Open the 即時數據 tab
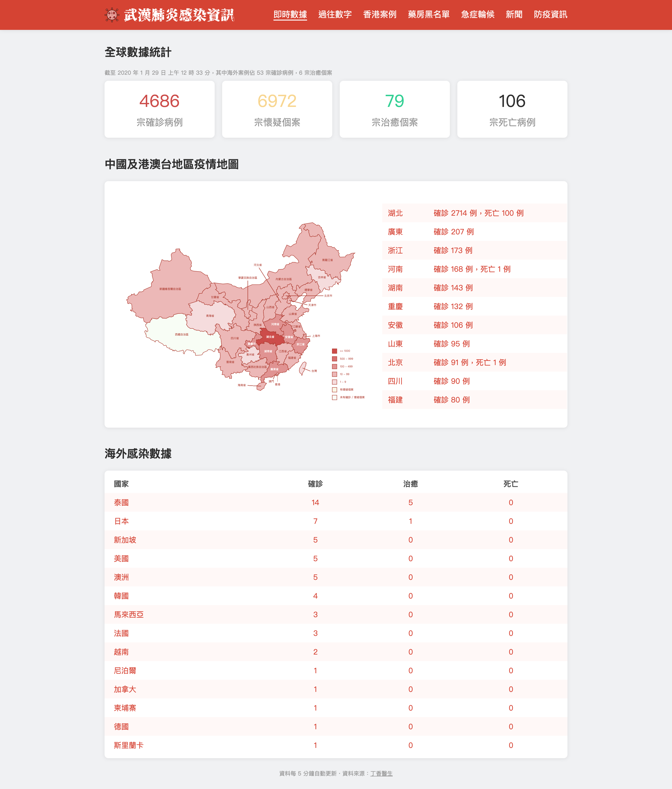This screenshot has height=789, width=672. click(x=290, y=14)
